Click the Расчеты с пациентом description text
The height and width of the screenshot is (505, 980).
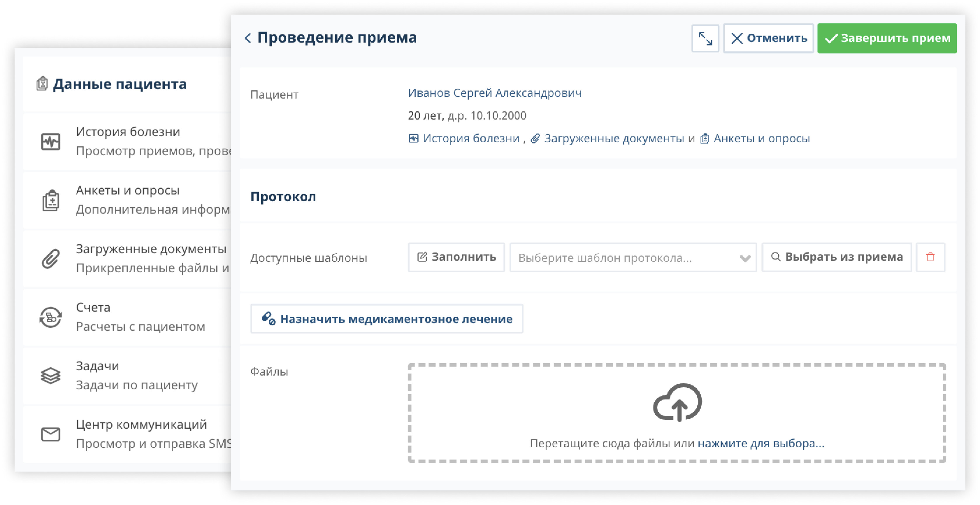point(140,327)
